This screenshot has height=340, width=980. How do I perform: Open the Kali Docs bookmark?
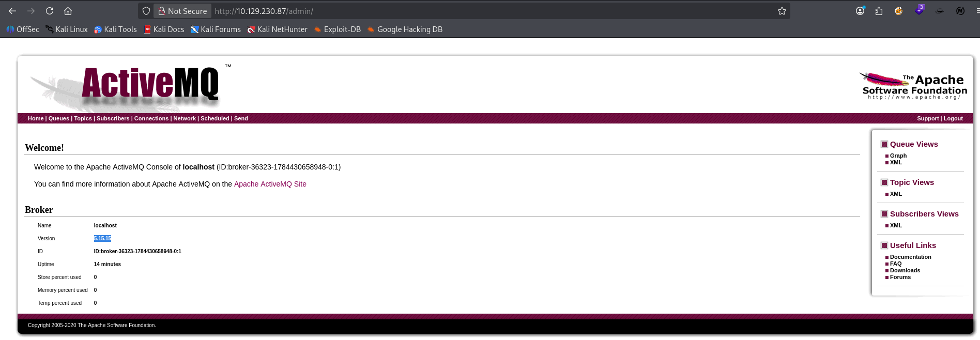(x=164, y=29)
